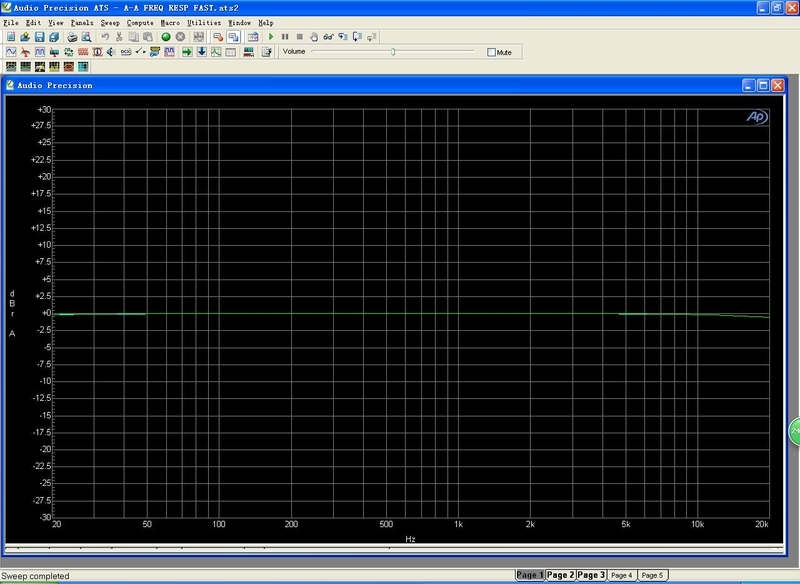Click the green circle icon
The width and height of the screenshot is (800, 584).
166,37
